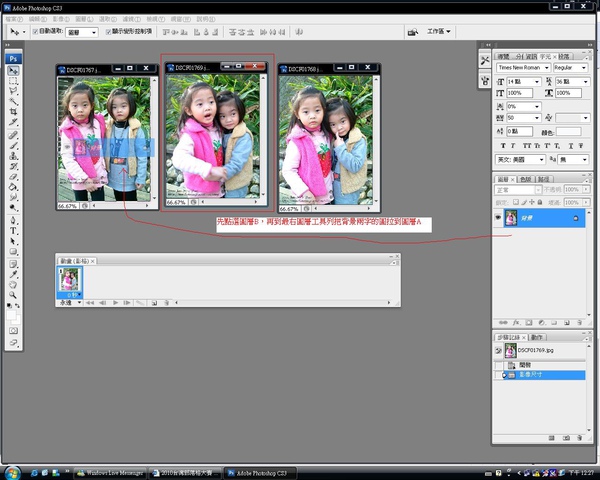The image size is (600, 480).
Task: Switch to the Paths tab
Action: pos(544,179)
